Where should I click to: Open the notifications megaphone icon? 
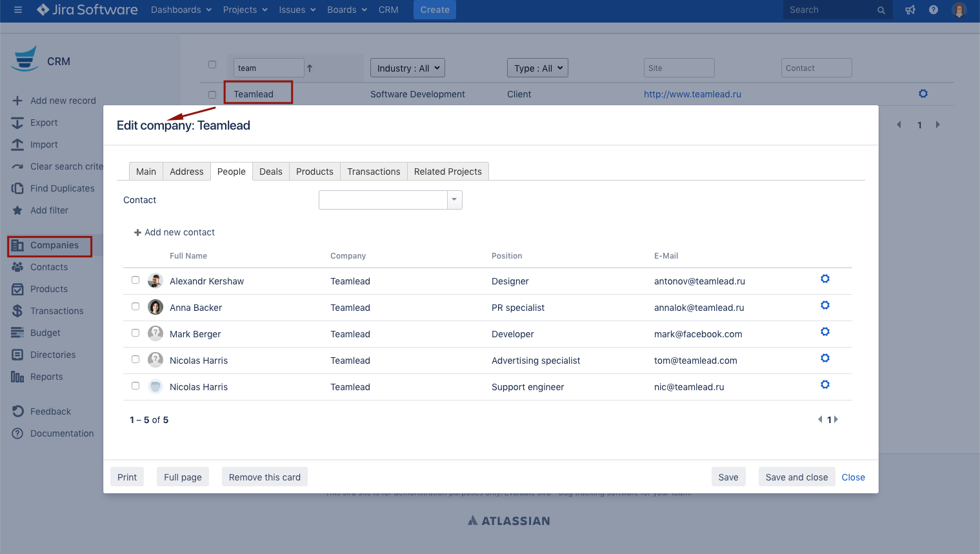(910, 10)
